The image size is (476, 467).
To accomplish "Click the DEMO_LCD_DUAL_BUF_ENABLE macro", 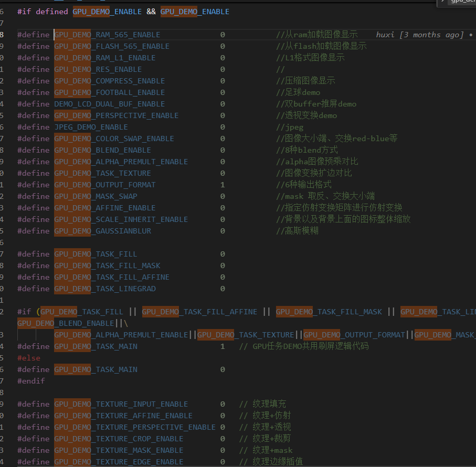I will [110, 104].
